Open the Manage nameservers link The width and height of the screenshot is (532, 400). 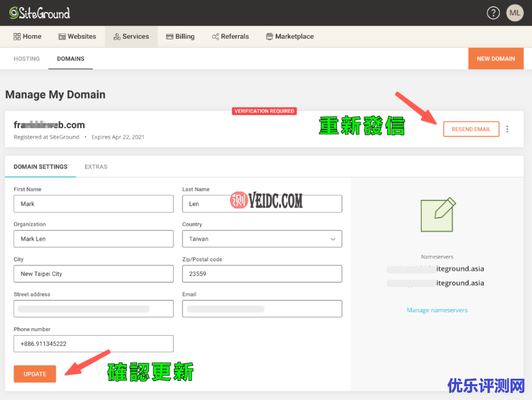click(437, 310)
